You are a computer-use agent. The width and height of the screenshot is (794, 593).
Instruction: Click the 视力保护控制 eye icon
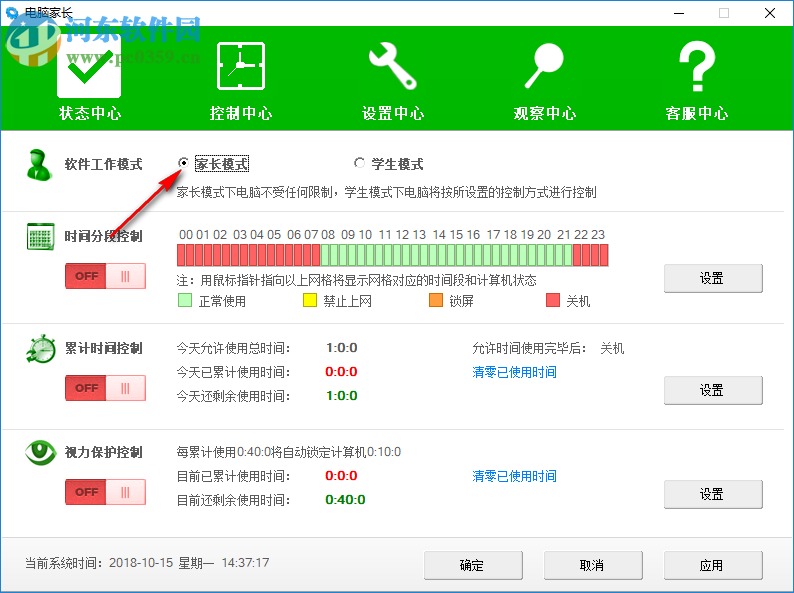click(41, 452)
